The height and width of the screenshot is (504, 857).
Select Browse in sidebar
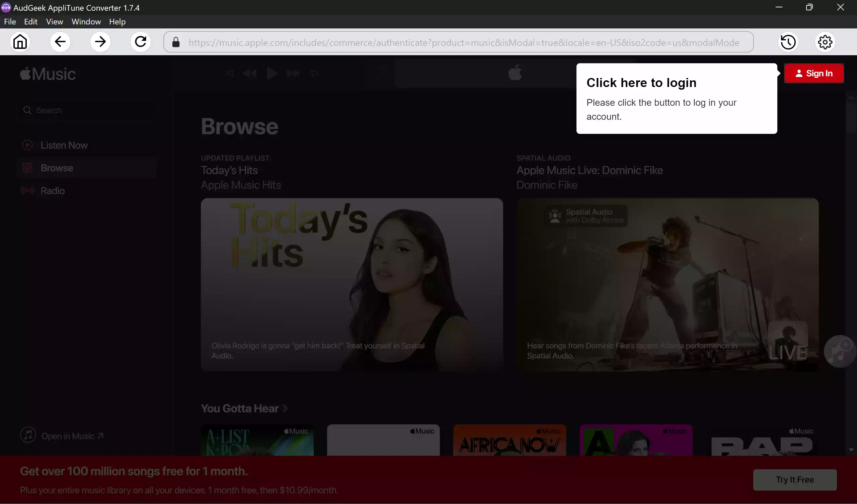(x=86, y=168)
